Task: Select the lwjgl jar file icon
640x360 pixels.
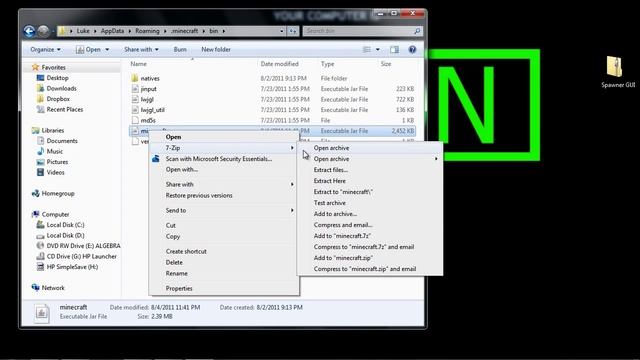Action: [135, 99]
